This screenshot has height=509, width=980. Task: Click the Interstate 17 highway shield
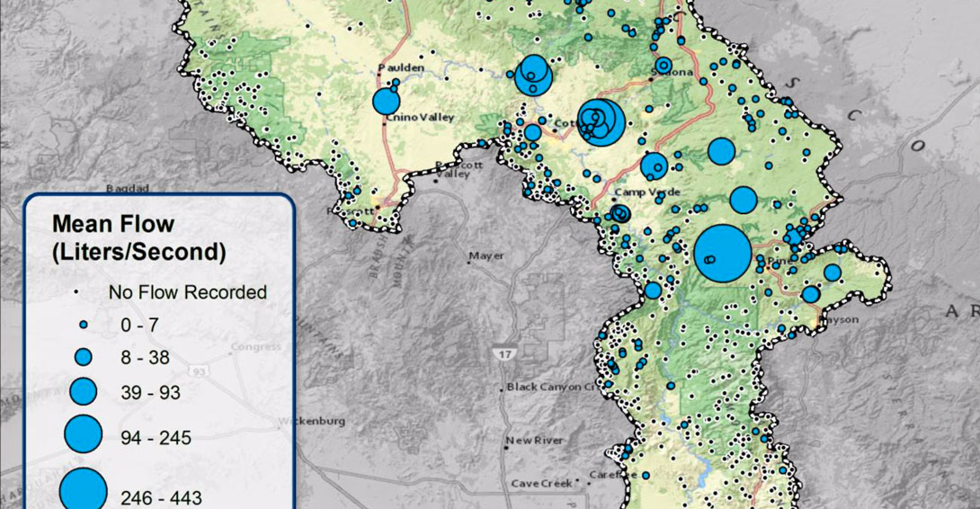click(x=503, y=355)
